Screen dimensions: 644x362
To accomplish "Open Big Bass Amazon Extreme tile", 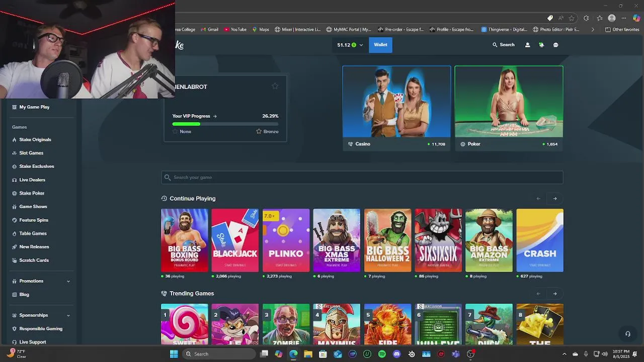I will 489,240.
